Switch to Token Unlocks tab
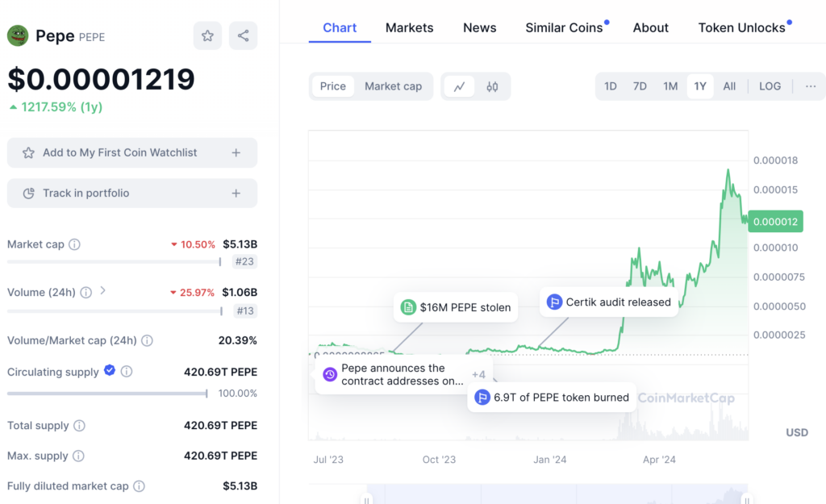This screenshot has height=504, width=826. pyautogui.click(x=741, y=27)
